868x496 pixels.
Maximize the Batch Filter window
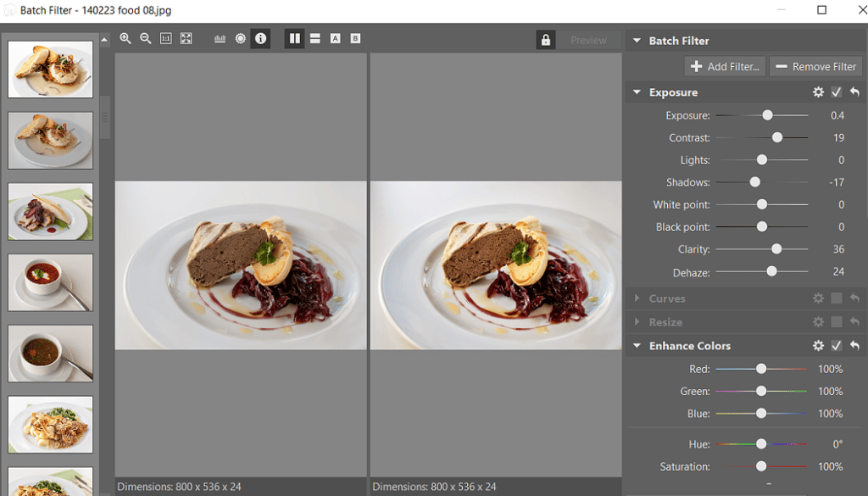pyautogui.click(x=821, y=10)
